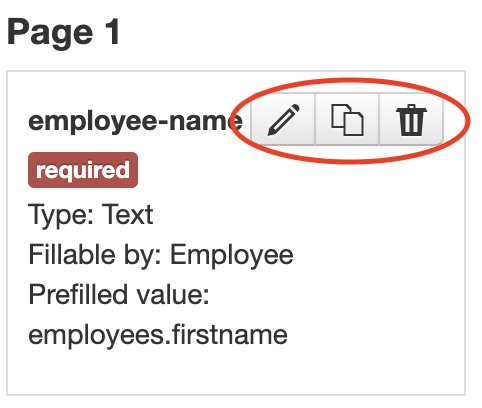Viewport: 482px width, 408px height.
Task: Click the word Employee in Fillable by
Action: tap(232, 256)
